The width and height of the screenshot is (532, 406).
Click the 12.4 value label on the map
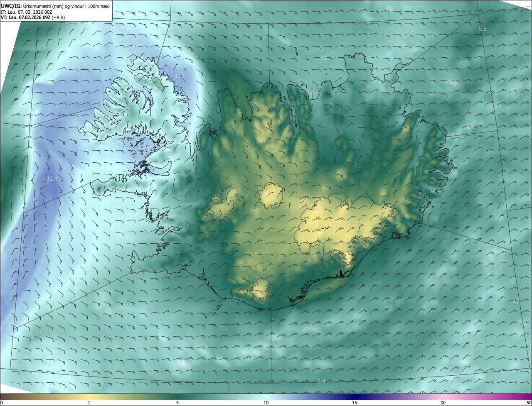pyautogui.click(x=52, y=179)
